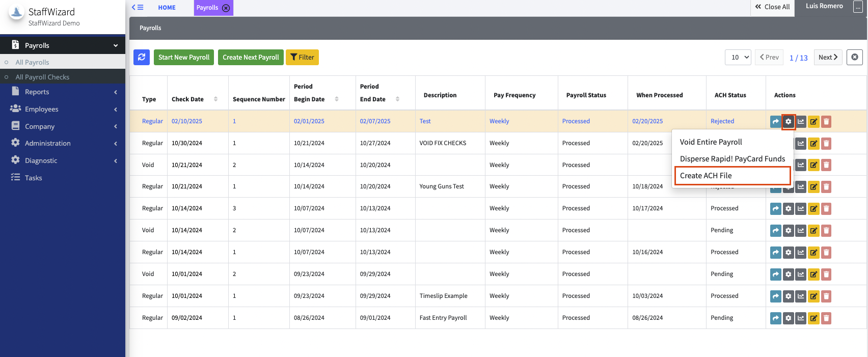868x357 pixels.
Task: Open gear actions for payroll processed 10/17/2024
Action: pyautogui.click(x=789, y=208)
